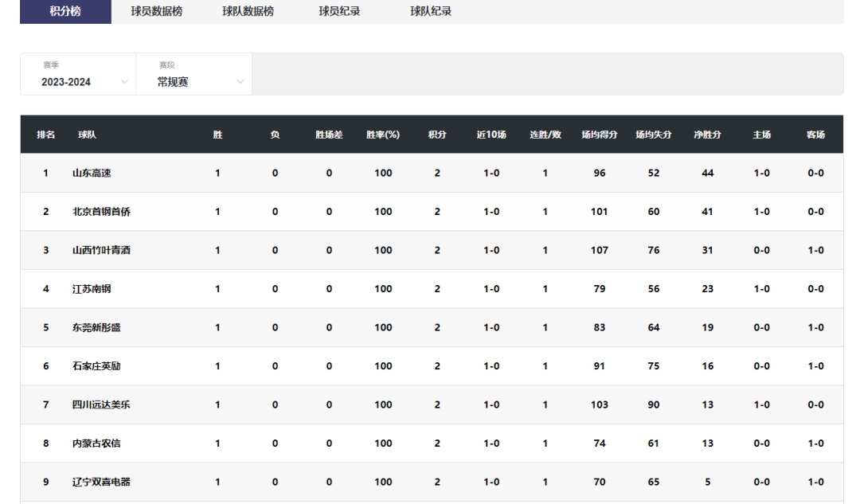
Task: Click the 场均得分 column header
Action: [x=600, y=135]
